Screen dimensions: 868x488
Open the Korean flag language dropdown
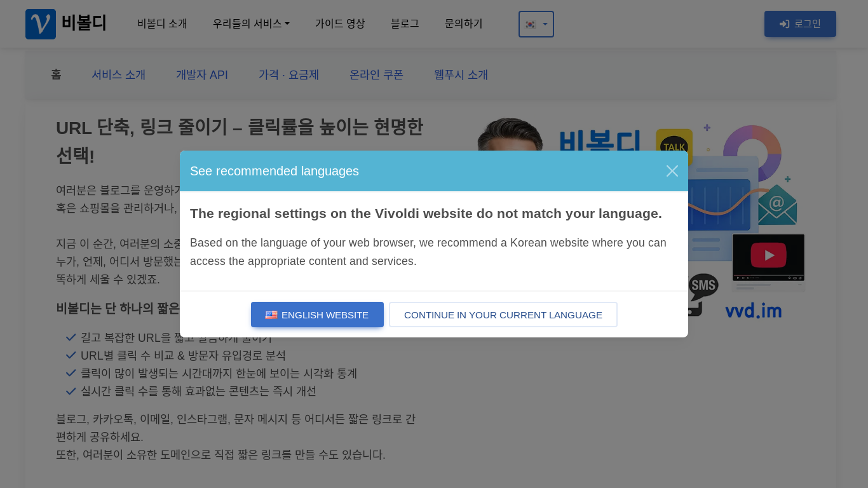coord(536,24)
